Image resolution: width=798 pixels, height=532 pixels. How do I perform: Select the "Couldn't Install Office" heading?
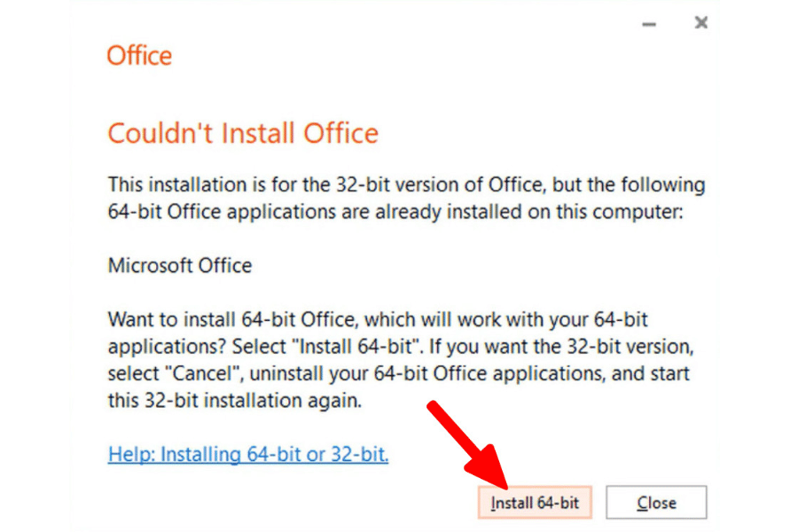(x=243, y=134)
